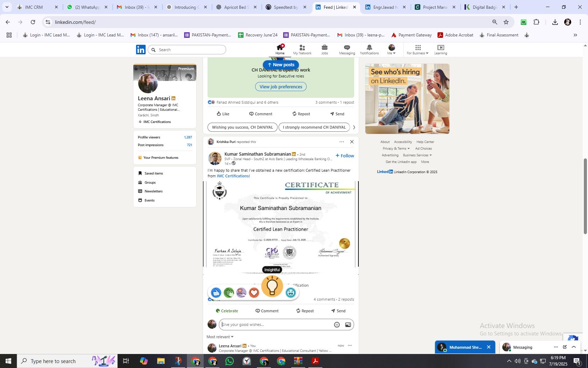Image resolution: width=588 pixels, height=368 pixels.
Task: Open Learning in navigation bar
Action: pyautogui.click(x=441, y=49)
